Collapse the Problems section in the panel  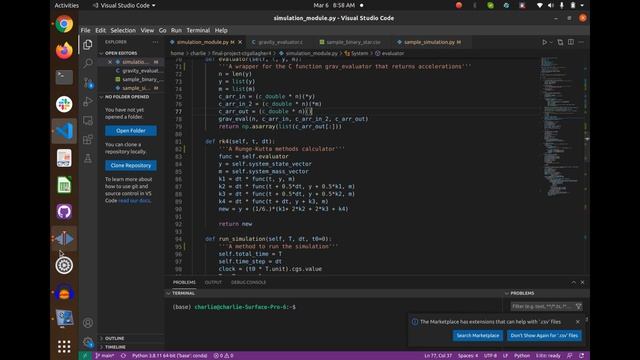tap(522, 293)
